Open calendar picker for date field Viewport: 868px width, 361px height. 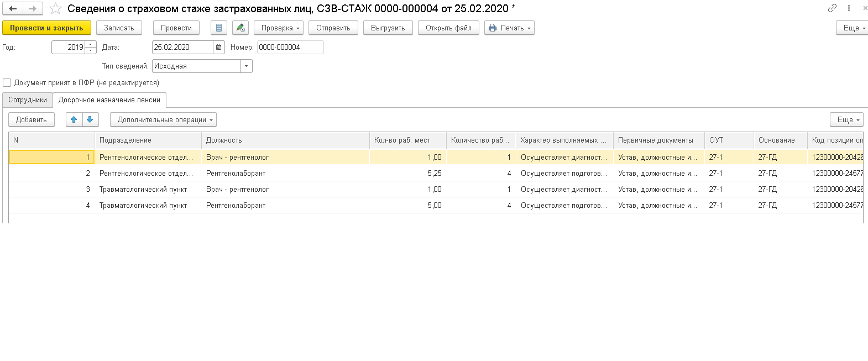(x=219, y=48)
